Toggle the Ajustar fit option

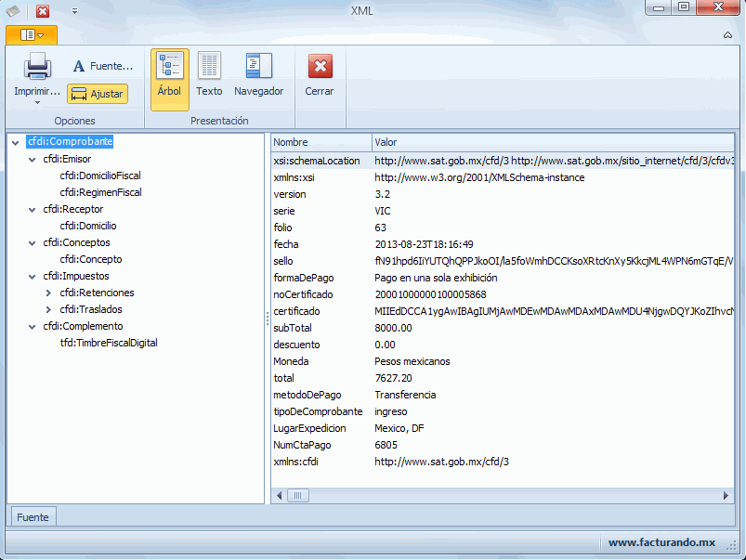[x=98, y=94]
